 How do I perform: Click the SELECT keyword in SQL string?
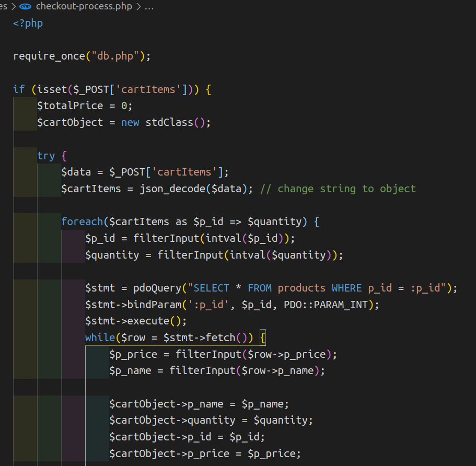point(211,288)
